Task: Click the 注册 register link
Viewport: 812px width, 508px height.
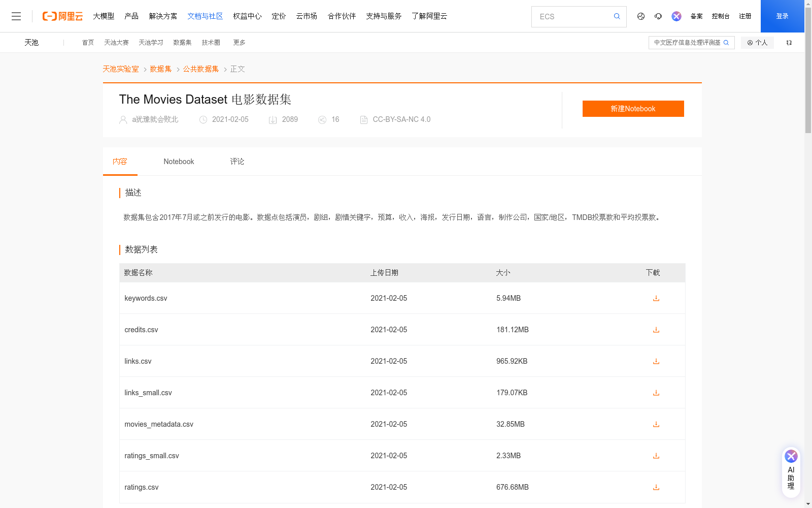Action: click(745, 16)
